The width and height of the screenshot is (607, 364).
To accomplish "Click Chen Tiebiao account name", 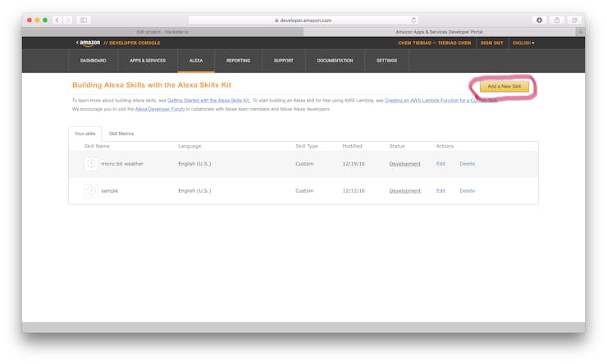I will 435,43.
